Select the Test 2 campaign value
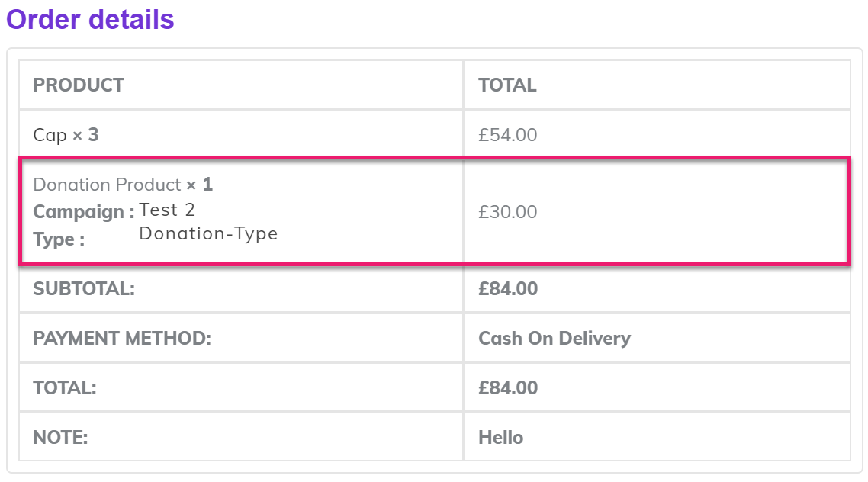The image size is (868, 482). pos(167,210)
